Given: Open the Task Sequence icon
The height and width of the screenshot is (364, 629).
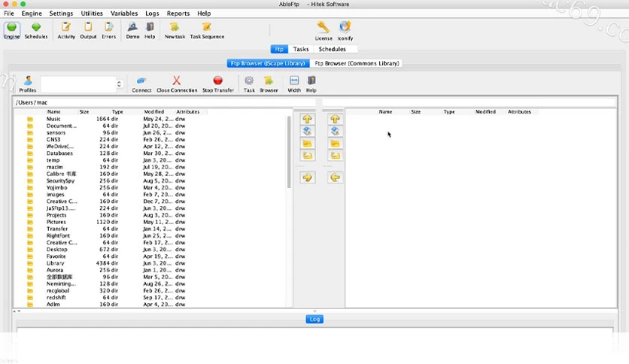Looking at the screenshot, I should point(207,31).
